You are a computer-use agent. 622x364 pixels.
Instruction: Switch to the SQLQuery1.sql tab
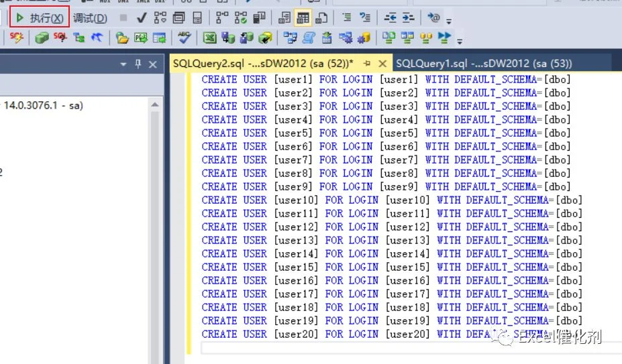click(x=484, y=64)
